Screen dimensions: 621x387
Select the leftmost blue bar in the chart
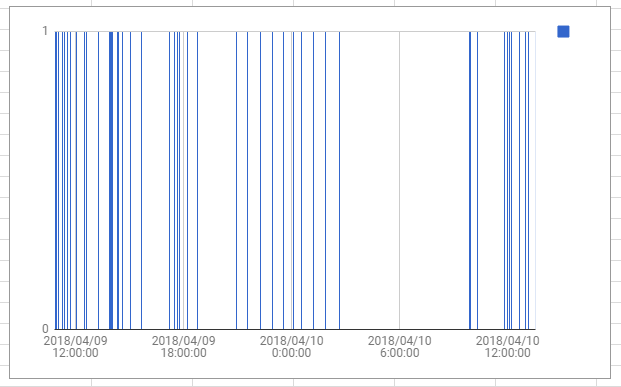56,180
